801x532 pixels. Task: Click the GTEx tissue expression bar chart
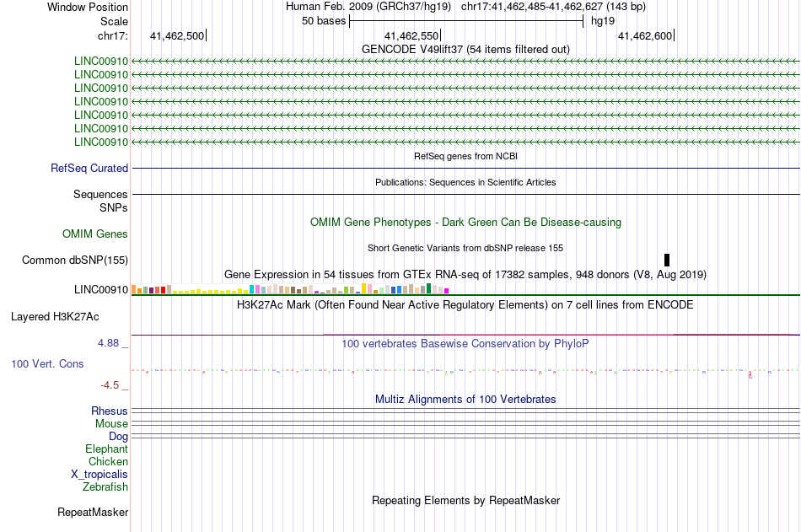pos(290,288)
